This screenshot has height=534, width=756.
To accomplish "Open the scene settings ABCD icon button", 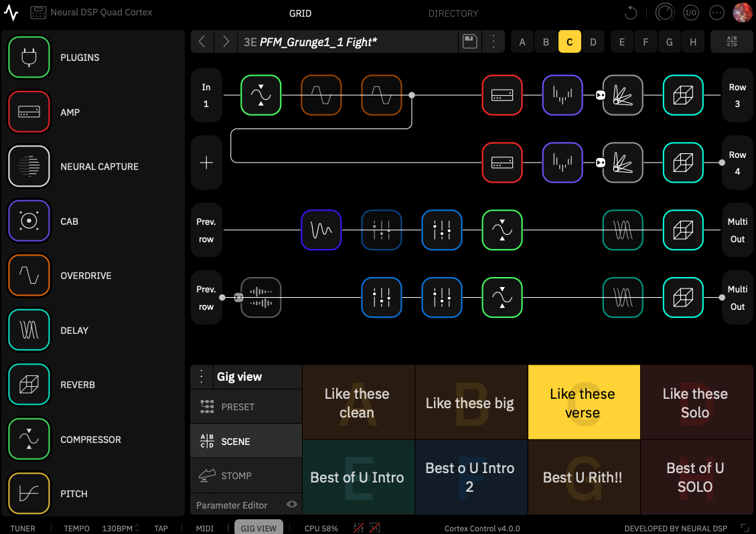I will 732,41.
